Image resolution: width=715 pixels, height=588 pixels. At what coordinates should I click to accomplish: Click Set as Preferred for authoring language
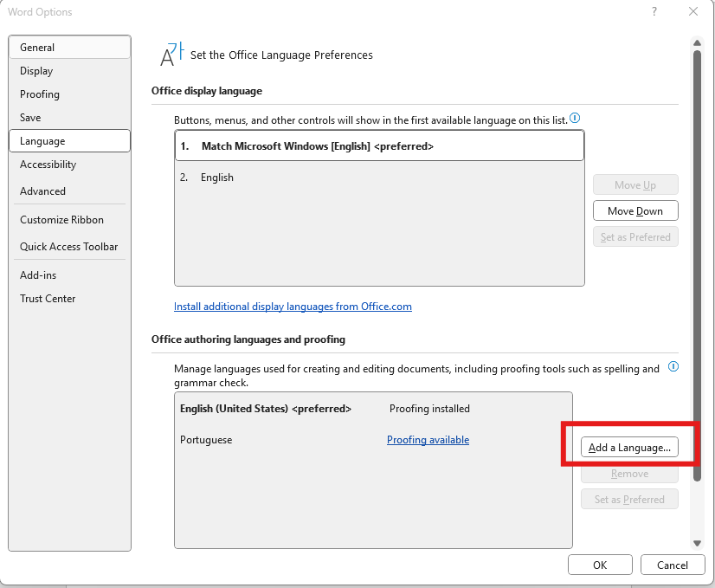pyautogui.click(x=629, y=500)
